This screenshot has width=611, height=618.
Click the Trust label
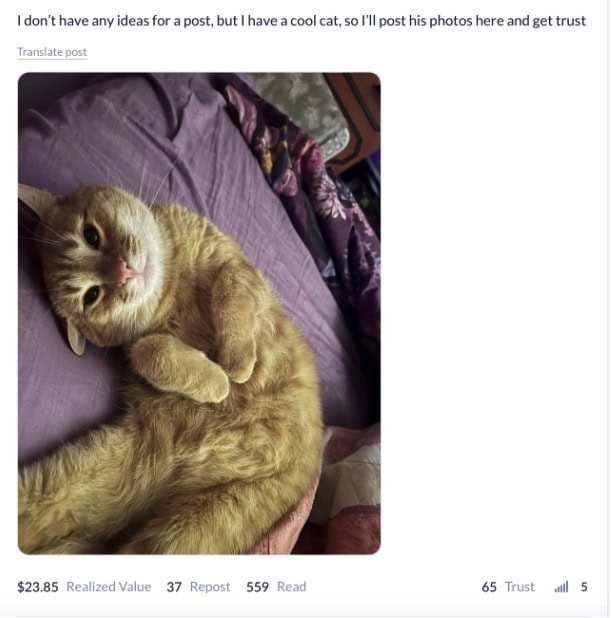click(520, 587)
